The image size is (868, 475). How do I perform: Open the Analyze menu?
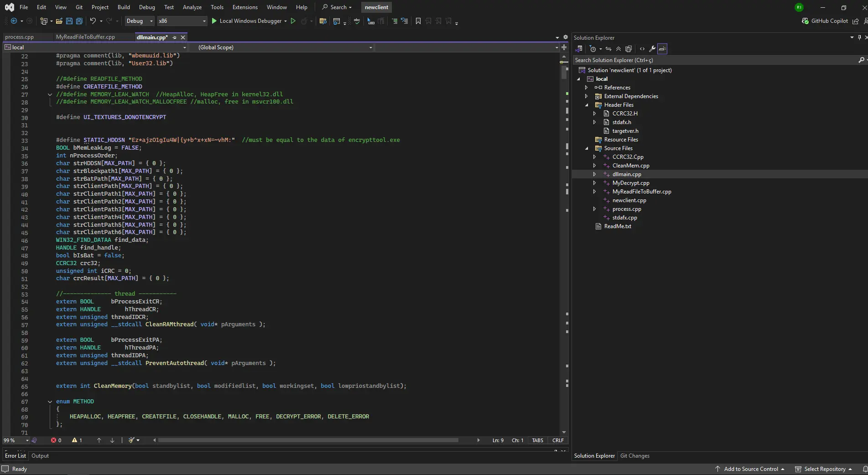point(192,7)
